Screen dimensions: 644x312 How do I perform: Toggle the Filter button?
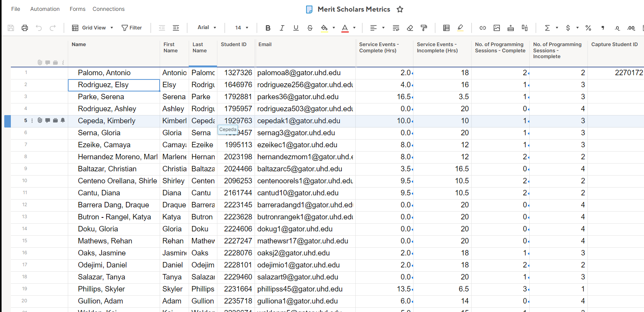pos(132,28)
